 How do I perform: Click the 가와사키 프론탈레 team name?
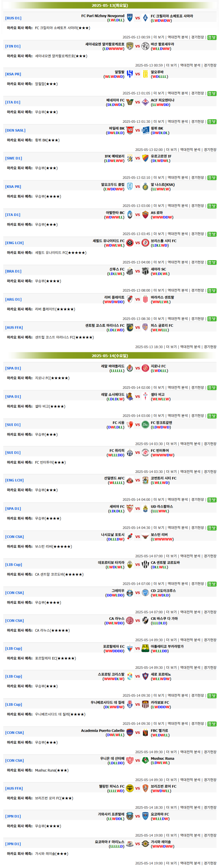point(111,814)
